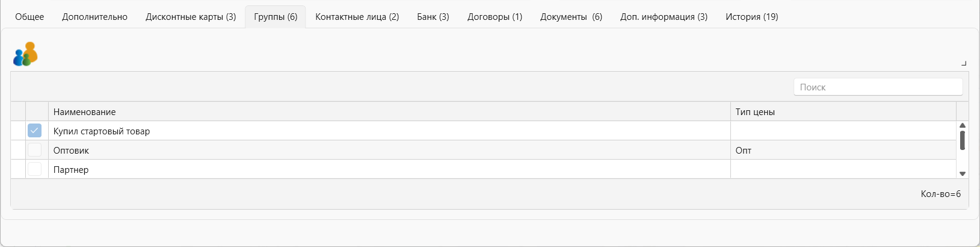
Task: Click the customer groups people icon
Action: tap(25, 54)
